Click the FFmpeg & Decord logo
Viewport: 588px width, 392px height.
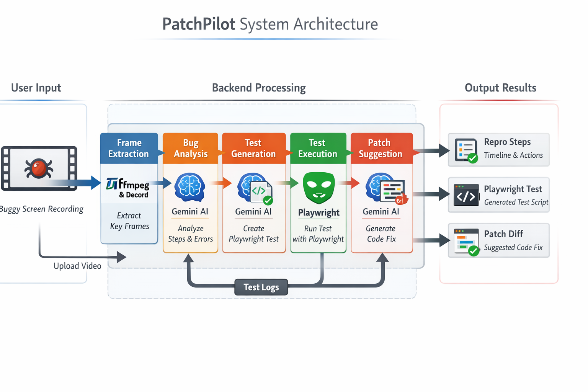pyautogui.click(x=128, y=188)
